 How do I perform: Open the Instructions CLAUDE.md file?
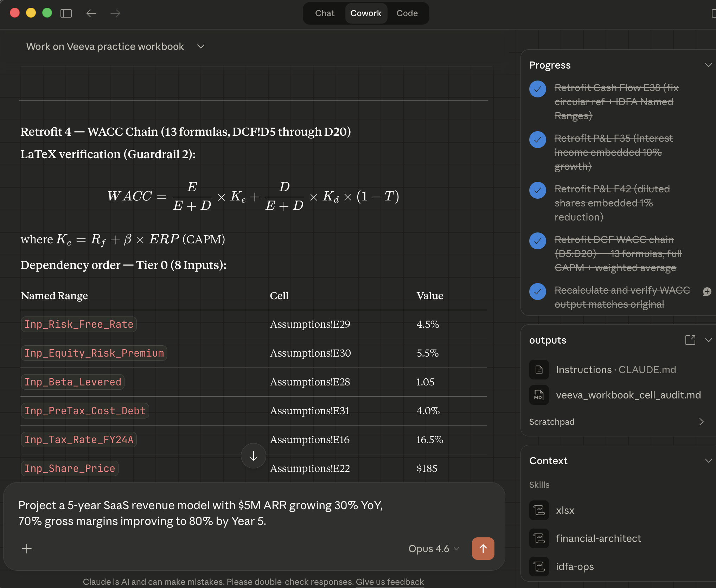pos(615,370)
